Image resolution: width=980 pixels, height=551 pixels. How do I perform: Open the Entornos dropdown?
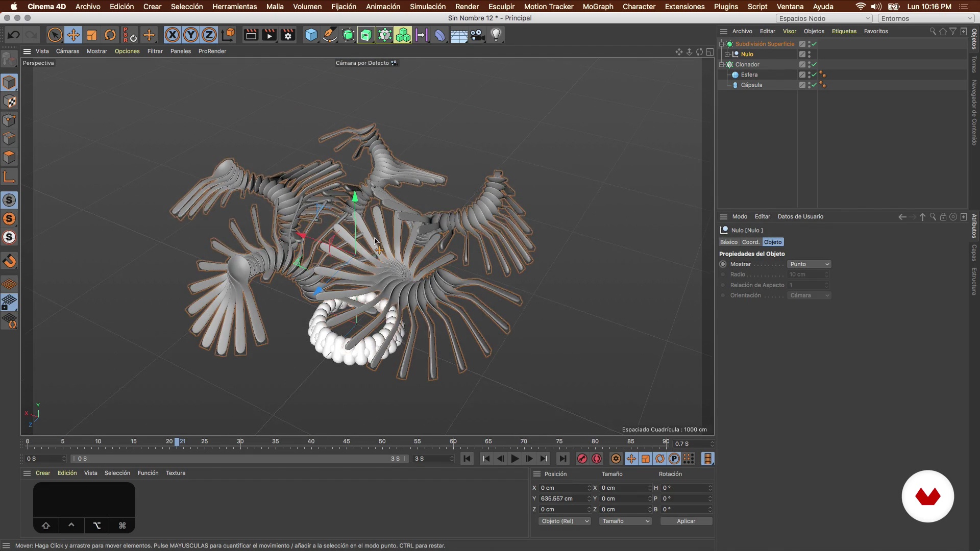point(926,18)
